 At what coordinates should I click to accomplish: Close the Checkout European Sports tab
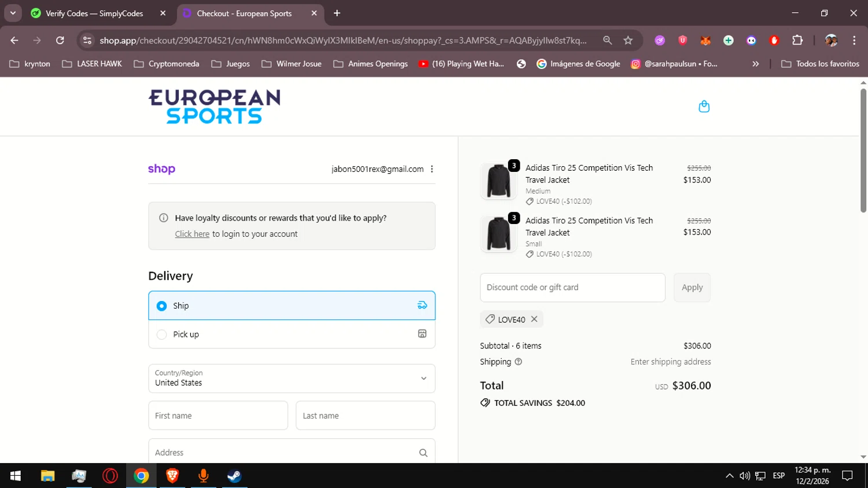click(x=314, y=13)
